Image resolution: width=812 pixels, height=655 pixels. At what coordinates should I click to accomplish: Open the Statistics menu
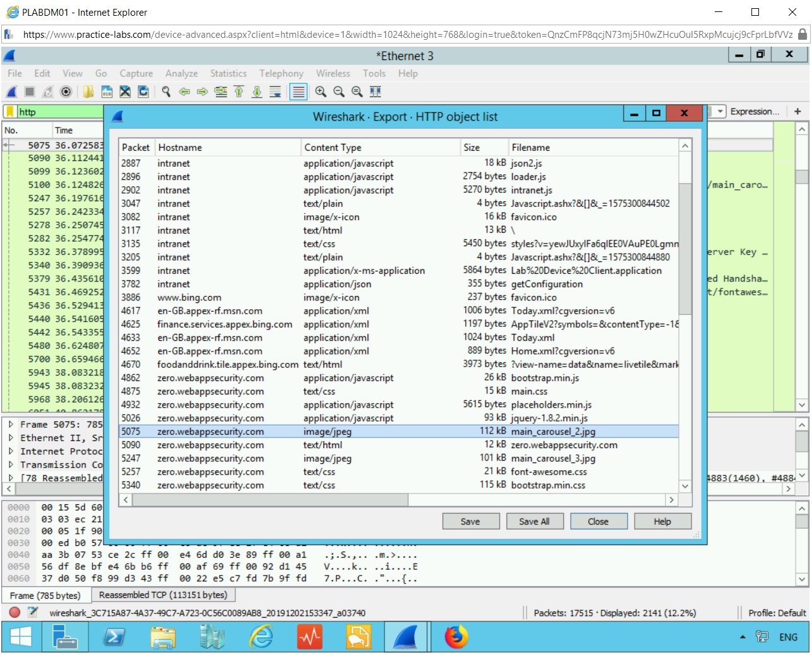229,73
